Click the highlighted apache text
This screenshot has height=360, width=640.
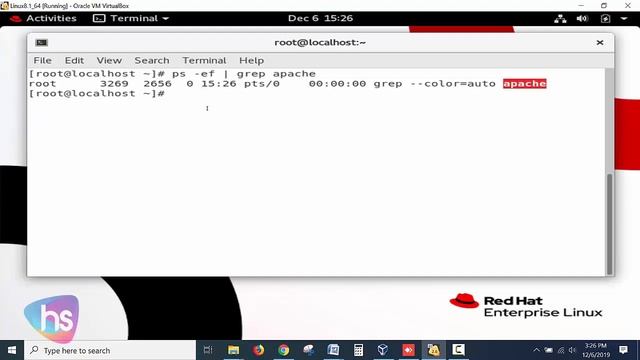(x=524, y=84)
